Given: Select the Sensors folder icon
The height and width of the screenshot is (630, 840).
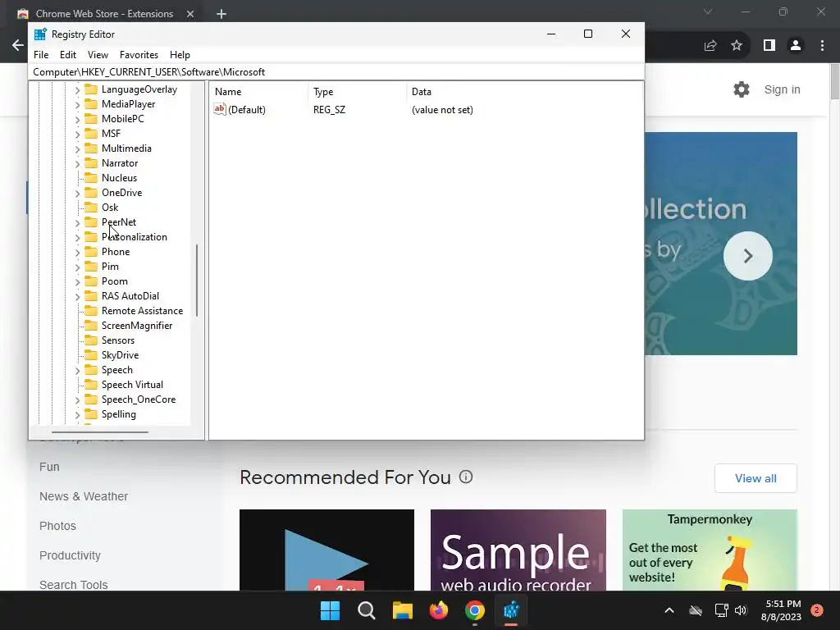Looking at the screenshot, I should click(91, 340).
